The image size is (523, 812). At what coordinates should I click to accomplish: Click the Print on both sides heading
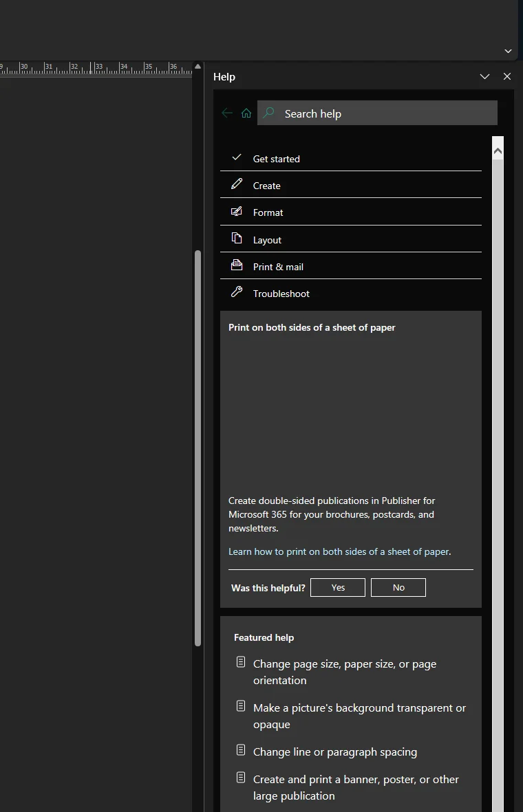tap(312, 327)
